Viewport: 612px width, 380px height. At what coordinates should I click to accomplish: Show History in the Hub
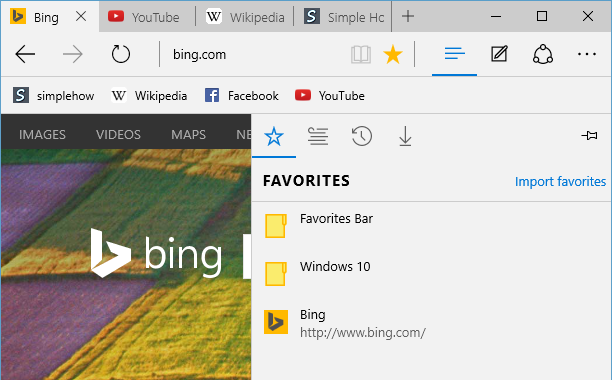[362, 136]
